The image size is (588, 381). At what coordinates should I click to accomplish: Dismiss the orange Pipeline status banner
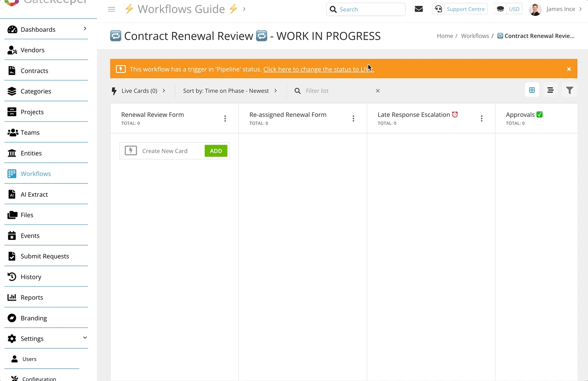[569, 69]
